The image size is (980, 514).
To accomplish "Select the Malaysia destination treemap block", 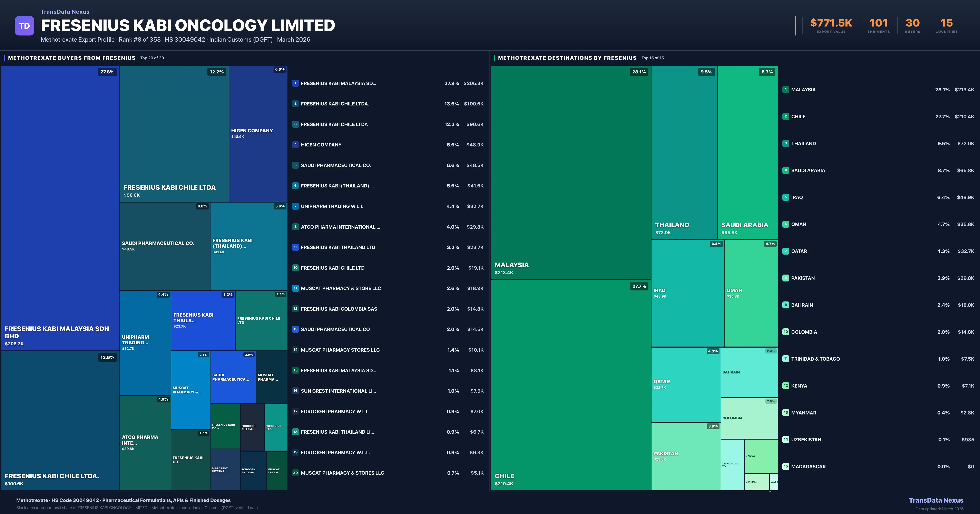I will point(571,172).
